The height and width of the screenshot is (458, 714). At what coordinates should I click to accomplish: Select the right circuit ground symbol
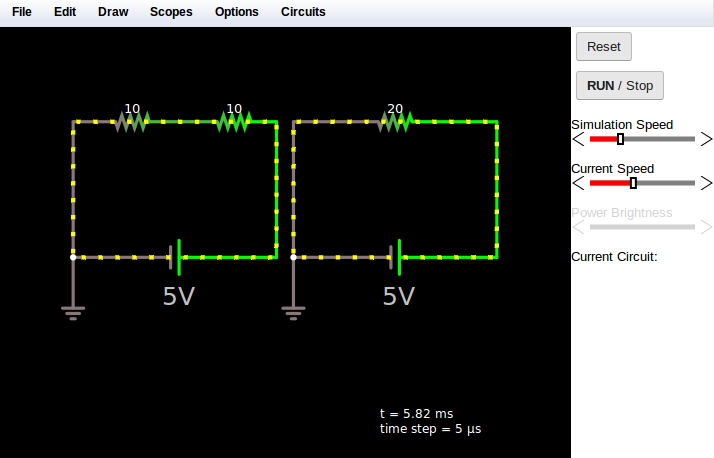click(x=293, y=312)
